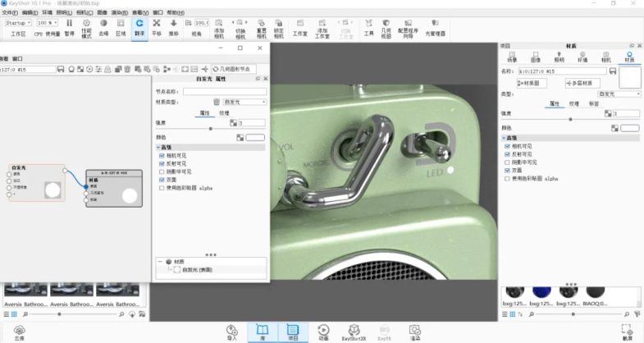This screenshot has width=644, height=343.
Task: Click the 导入 (Import) button icon
Action: pos(231,329)
